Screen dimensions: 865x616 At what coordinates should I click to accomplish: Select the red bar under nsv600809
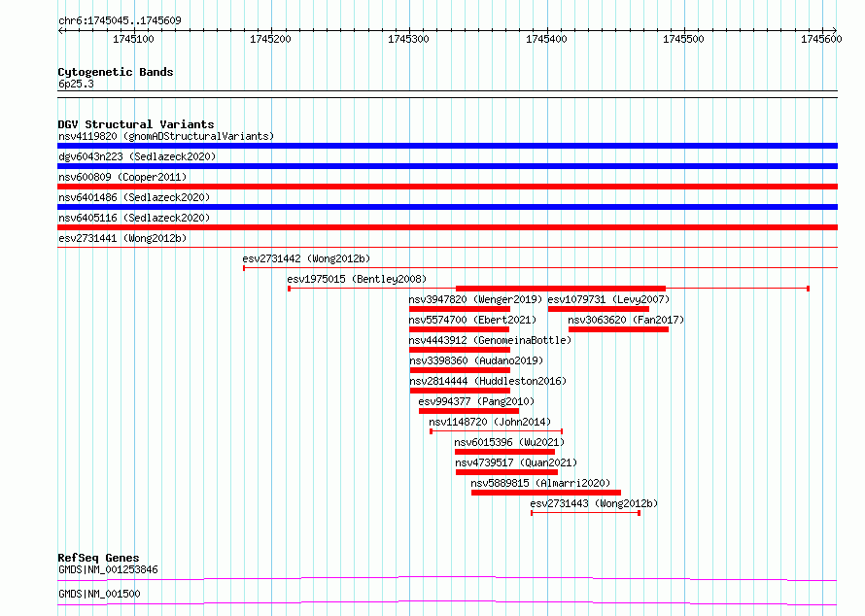coord(447,187)
